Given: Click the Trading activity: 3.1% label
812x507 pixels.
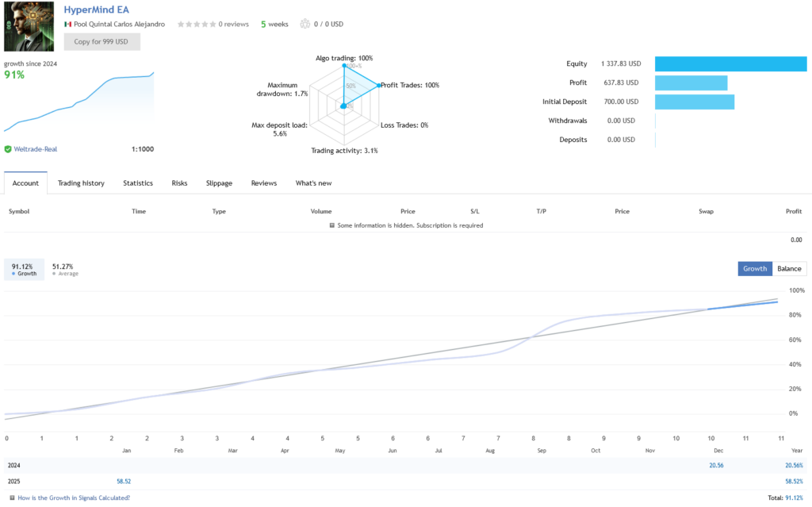Looking at the screenshot, I should pyautogui.click(x=344, y=151).
